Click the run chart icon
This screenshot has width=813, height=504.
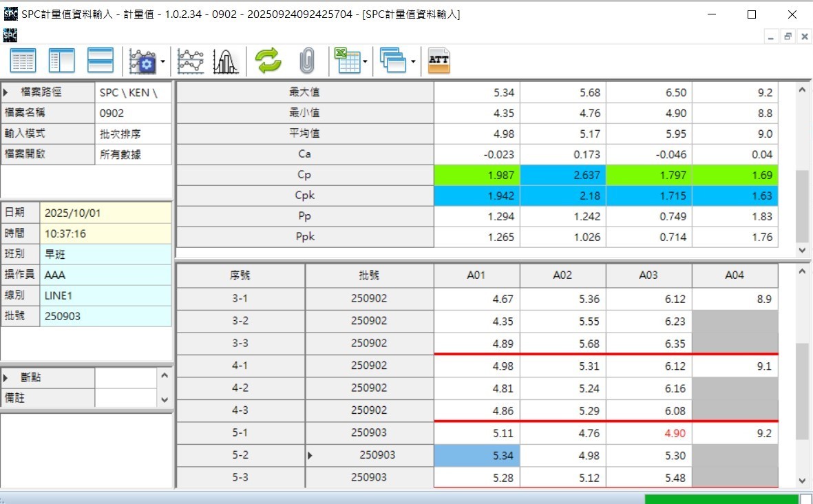click(x=191, y=61)
